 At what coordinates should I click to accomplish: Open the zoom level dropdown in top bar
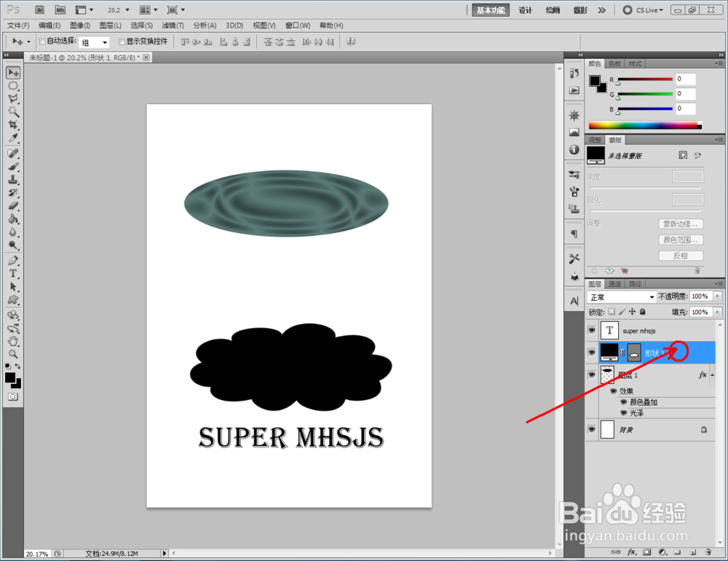[x=127, y=9]
